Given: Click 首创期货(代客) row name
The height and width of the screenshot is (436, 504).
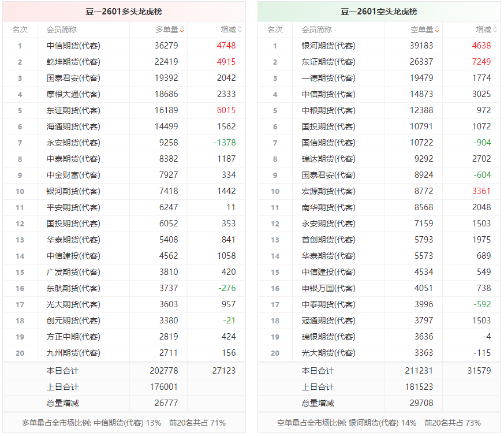Looking at the screenshot, I should coord(328,240).
